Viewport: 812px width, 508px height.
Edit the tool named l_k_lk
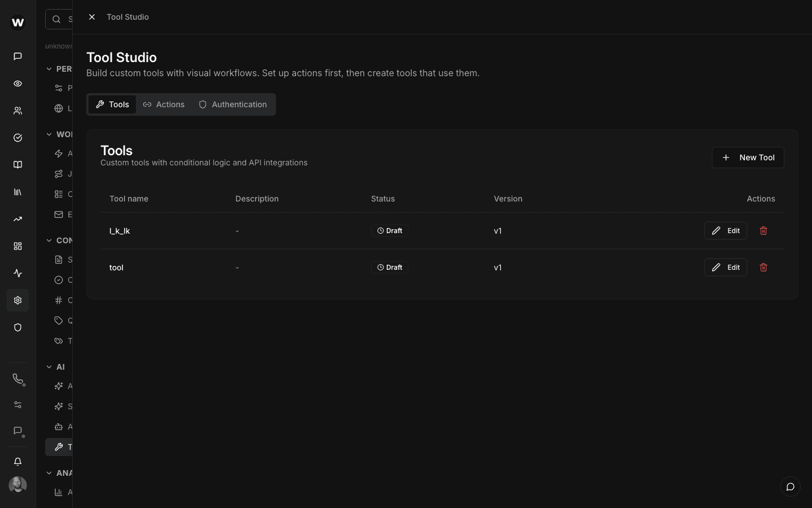(x=725, y=230)
